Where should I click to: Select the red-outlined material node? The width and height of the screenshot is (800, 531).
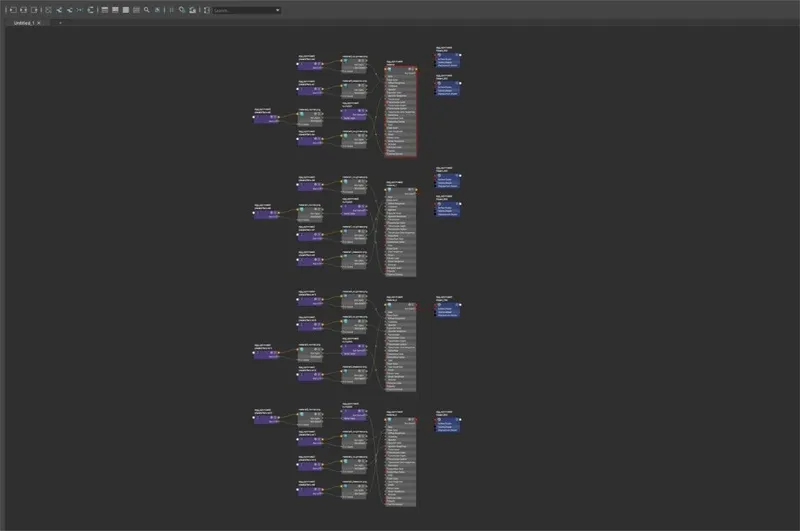click(x=401, y=111)
